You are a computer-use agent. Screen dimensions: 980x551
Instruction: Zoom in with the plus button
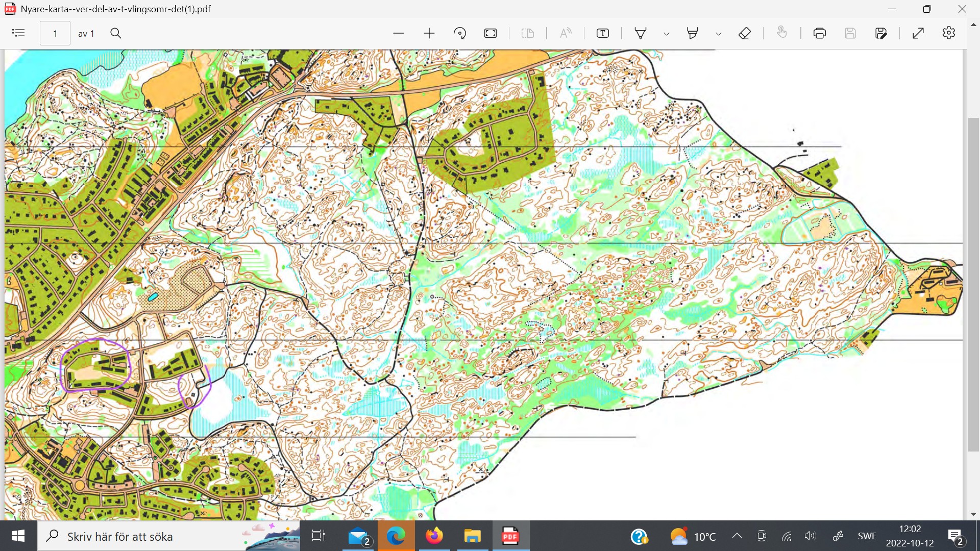point(429,33)
